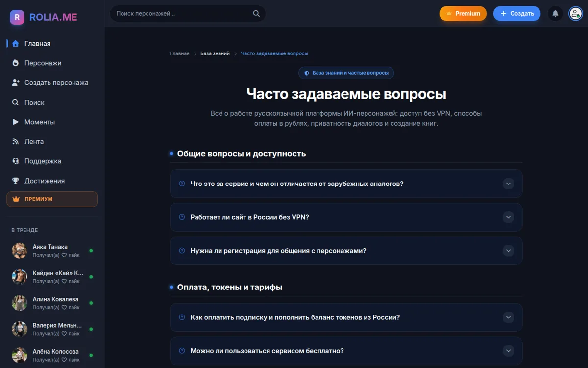Click question icon of 'Можно ли пользоваться' item
Image resolution: width=588 pixels, height=368 pixels.
tap(182, 351)
